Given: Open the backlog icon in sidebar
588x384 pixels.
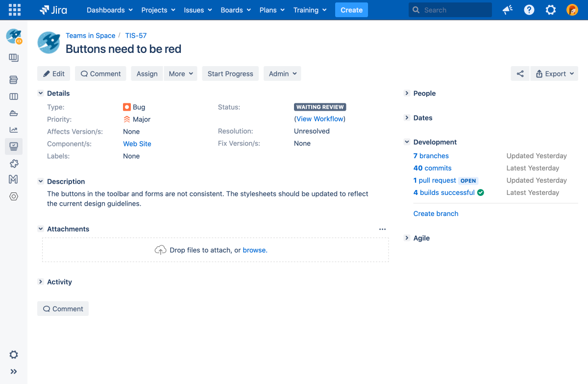Looking at the screenshot, I should tap(14, 80).
